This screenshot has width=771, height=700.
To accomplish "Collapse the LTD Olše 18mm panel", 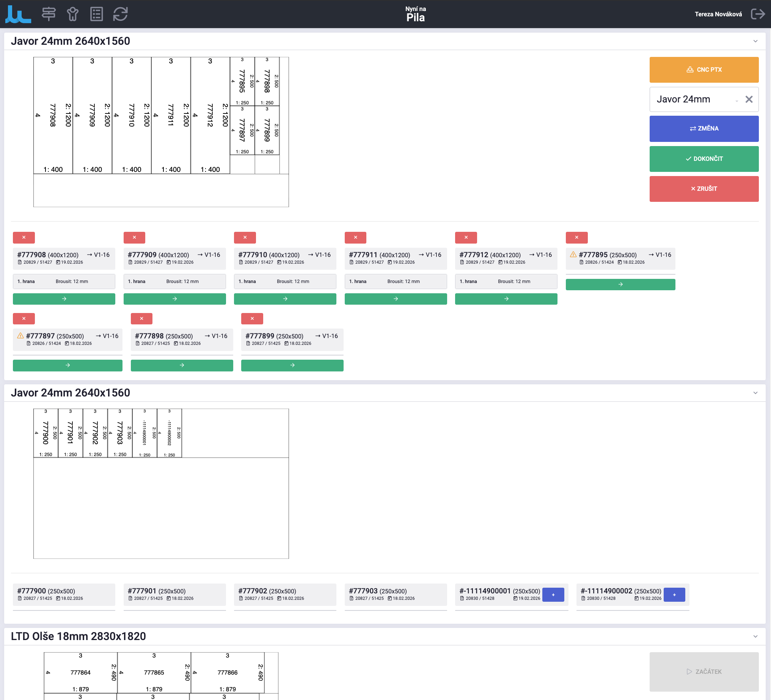I will pos(755,637).
